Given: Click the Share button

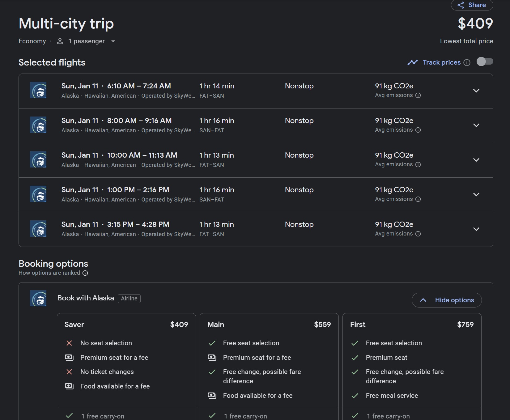Looking at the screenshot, I should point(472,5).
